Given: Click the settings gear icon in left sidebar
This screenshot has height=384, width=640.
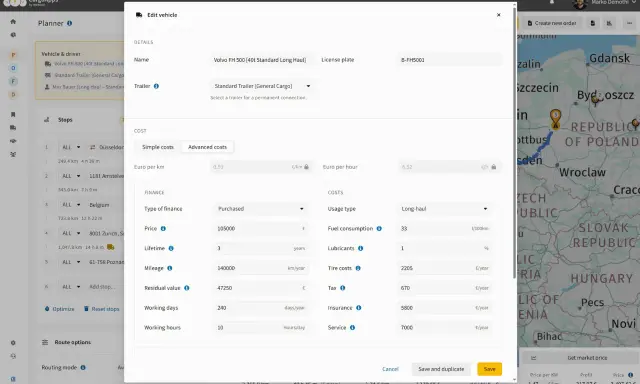Looking at the screenshot, I should 13,343.
